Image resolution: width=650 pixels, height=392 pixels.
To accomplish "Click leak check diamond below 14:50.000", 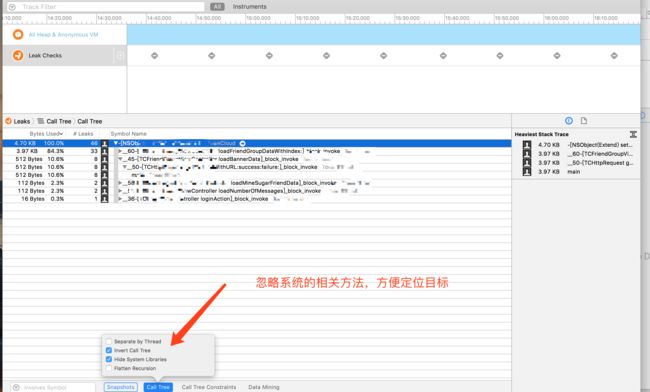I will click(x=211, y=55).
